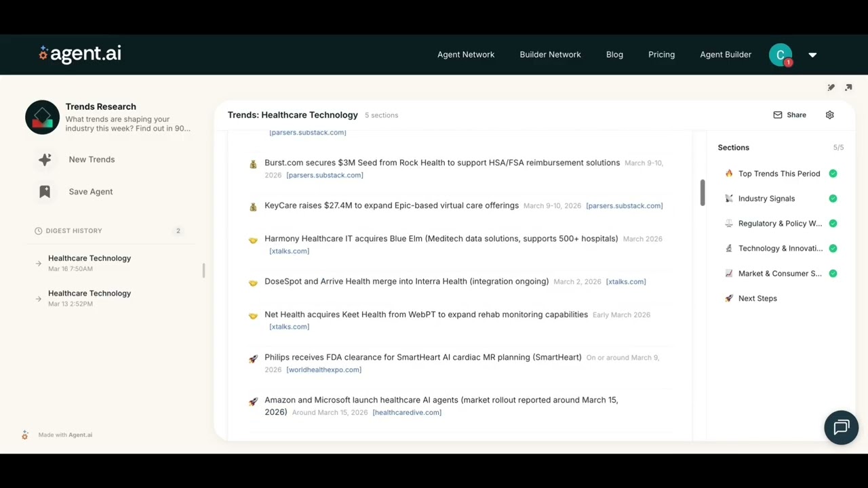Viewport: 868px width, 488px height.
Task: Open xtalks.com source for DoseSpot merger item
Action: point(626,281)
